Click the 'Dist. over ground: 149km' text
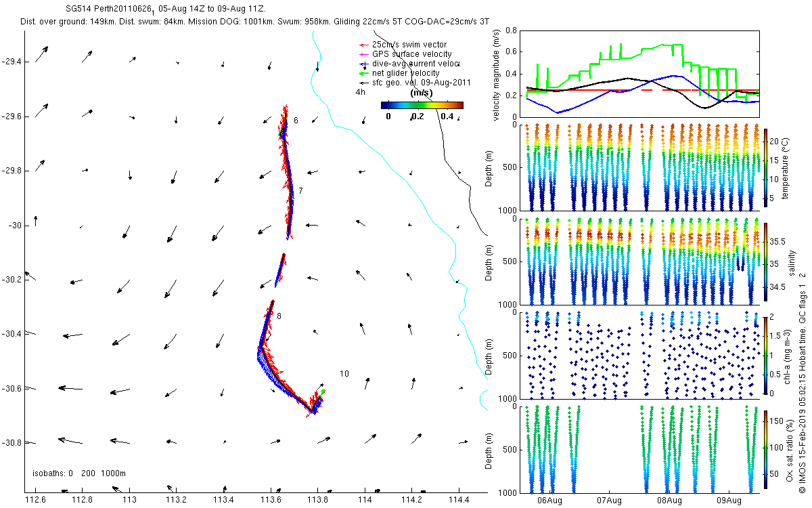812x508 pixels. pos(68,22)
